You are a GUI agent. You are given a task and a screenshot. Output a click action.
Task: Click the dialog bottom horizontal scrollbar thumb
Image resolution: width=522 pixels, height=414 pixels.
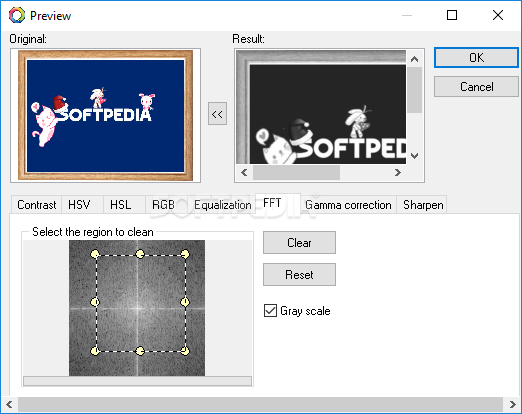pos(260,404)
